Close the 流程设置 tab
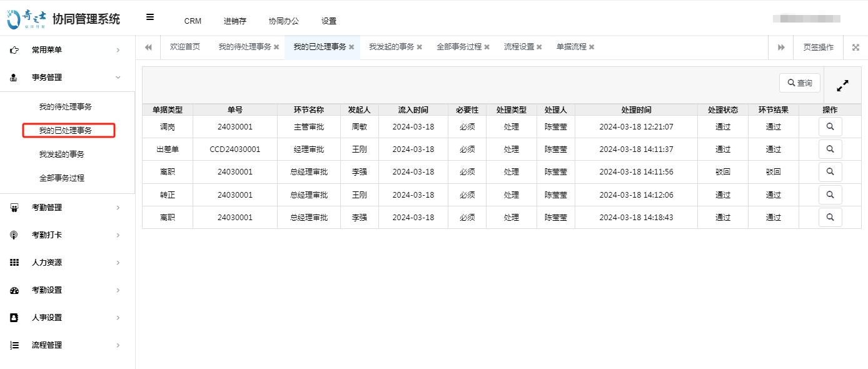 point(540,46)
